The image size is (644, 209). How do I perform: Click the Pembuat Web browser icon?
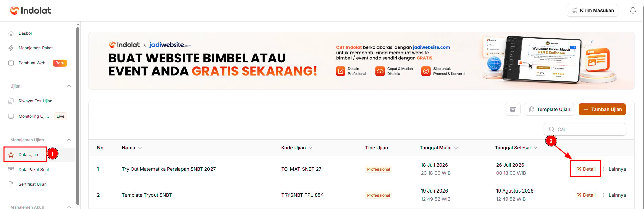(x=11, y=63)
